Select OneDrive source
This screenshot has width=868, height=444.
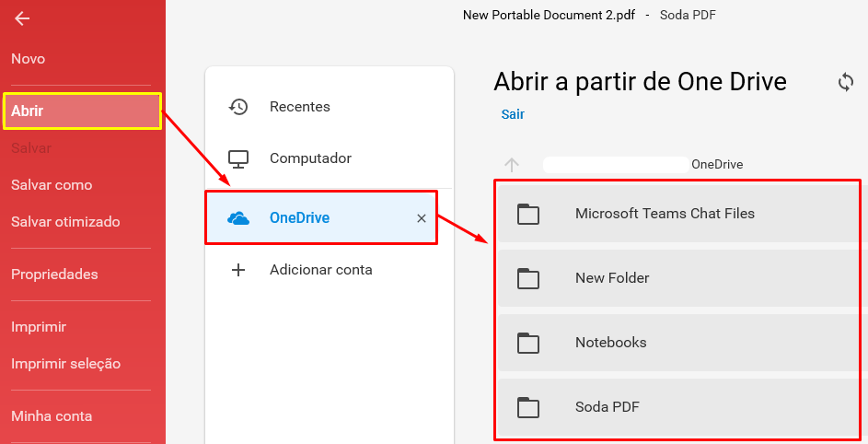click(321, 218)
